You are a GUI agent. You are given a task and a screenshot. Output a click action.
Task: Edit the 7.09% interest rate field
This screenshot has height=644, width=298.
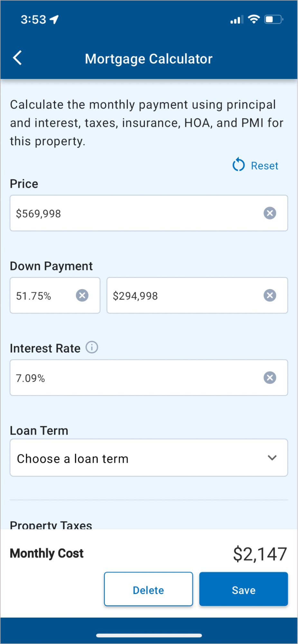[x=135, y=378]
